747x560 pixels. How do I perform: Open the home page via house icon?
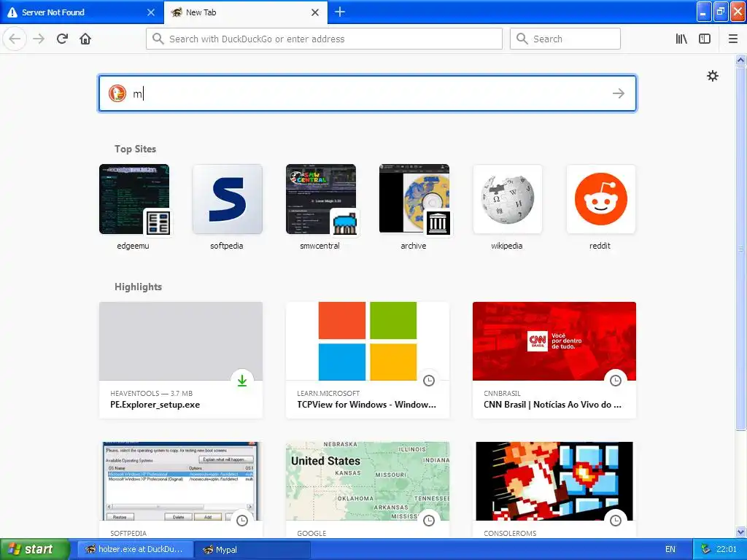coord(85,39)
